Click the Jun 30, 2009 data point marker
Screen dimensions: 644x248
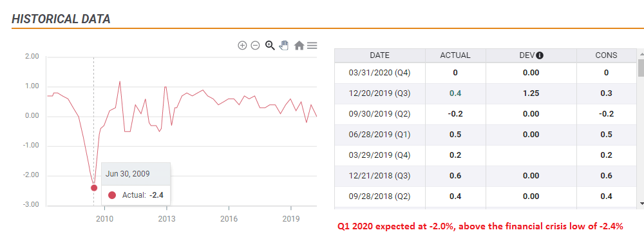[x=93, y=187]
